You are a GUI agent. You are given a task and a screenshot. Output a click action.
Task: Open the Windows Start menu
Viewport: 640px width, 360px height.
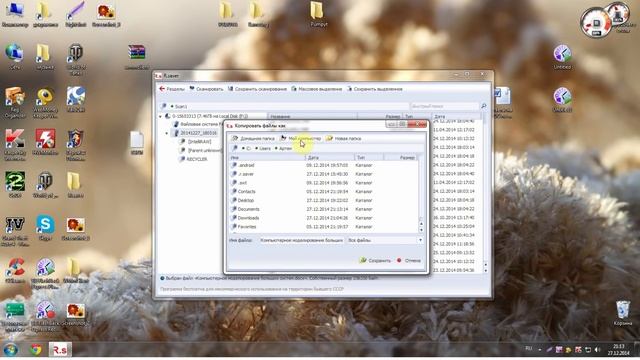(x=11, y=349)
